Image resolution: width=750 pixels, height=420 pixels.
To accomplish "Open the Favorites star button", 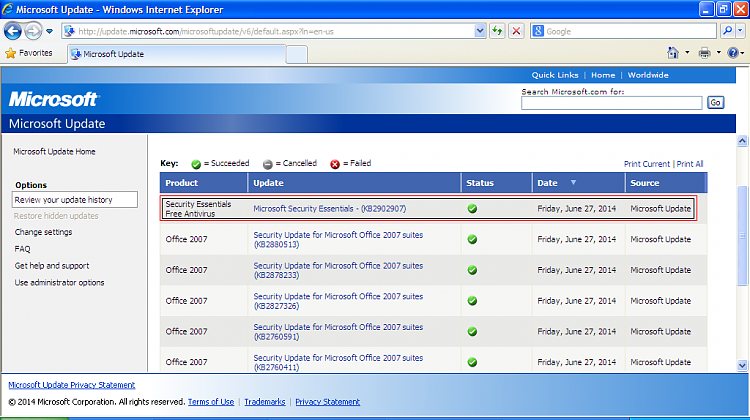I will pos(29,53).
